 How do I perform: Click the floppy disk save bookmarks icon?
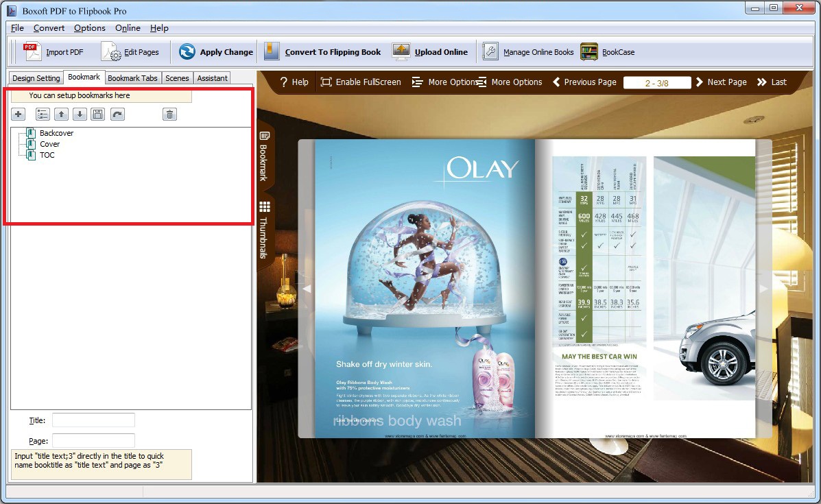point(98,114)
